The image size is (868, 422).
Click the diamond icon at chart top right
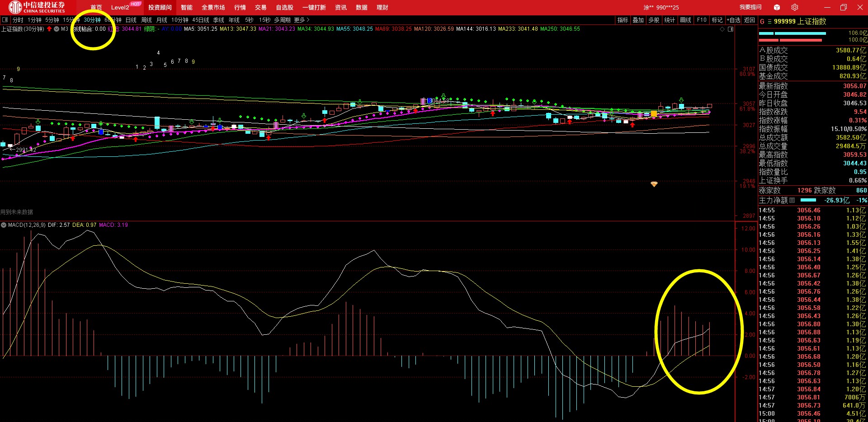722,29
